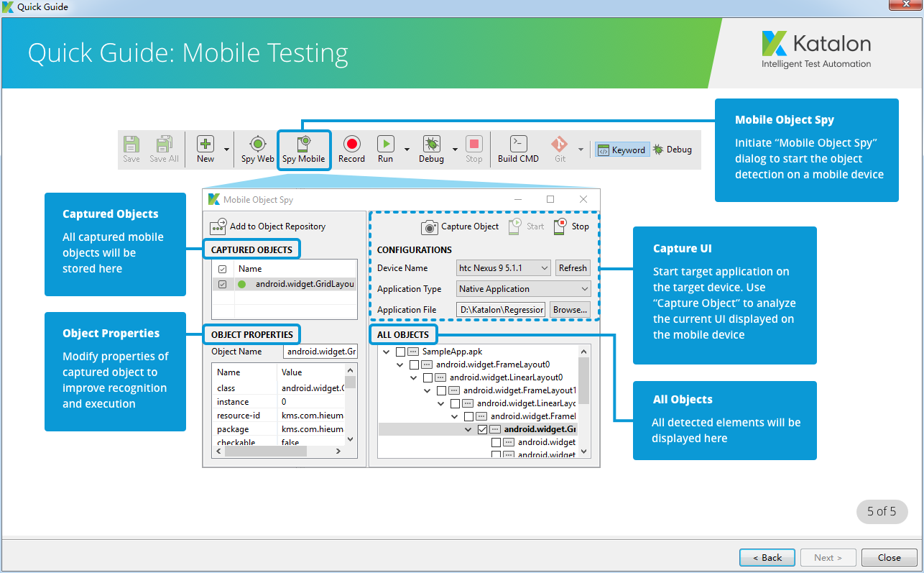Viewport: 924px width, 573px height.
Task: Collapse the SampleApp.apk tree node
Action: (387, 352)
